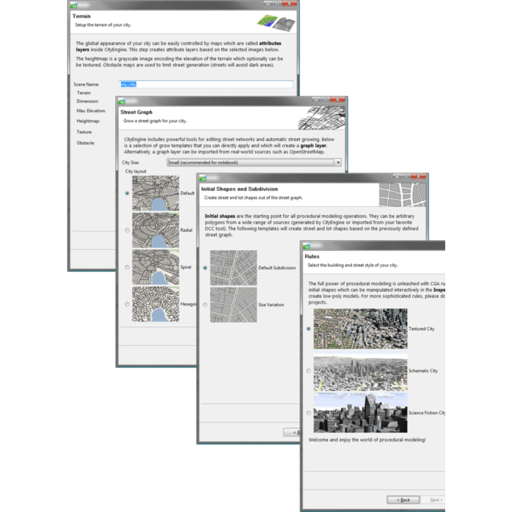Click the Size Variation thumbnail
512x512 pixels.
[233, 305]
